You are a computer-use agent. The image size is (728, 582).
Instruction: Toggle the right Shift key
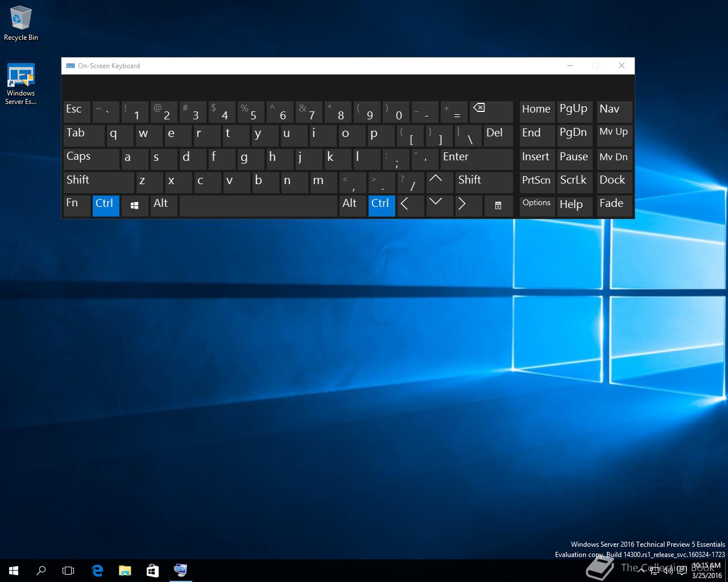484,182
